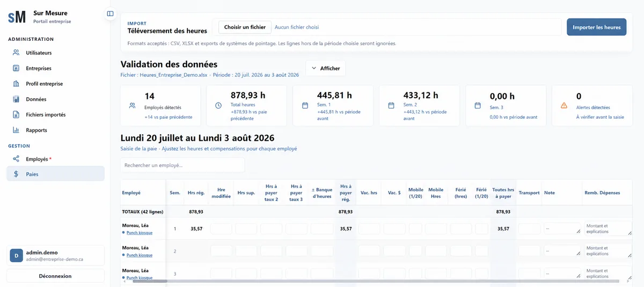Click the admin@entreprise-demo.ca email text
This screenshot has width=644, height=287.
click(x=55, y=259)
